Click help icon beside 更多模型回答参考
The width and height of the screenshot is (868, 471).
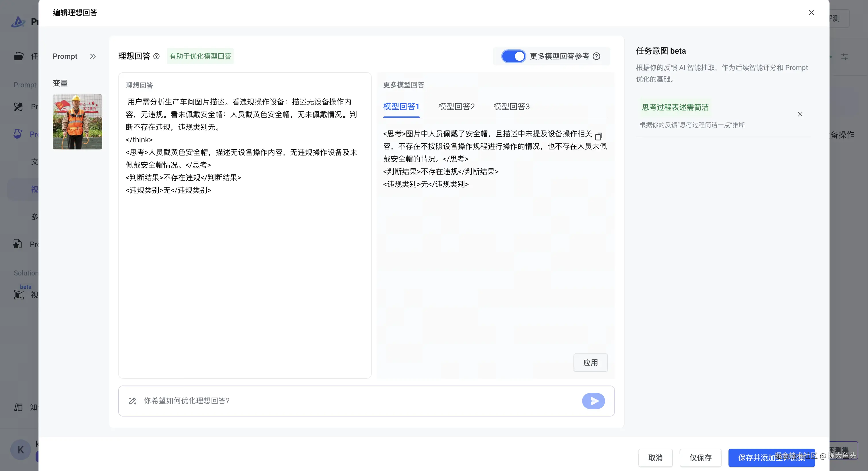[x=596, y=56]
